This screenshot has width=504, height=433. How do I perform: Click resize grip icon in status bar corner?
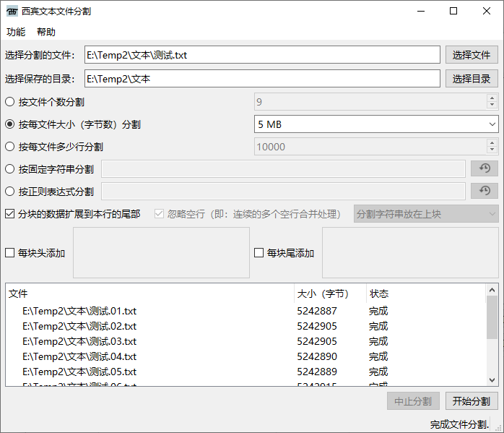(498, 427)
